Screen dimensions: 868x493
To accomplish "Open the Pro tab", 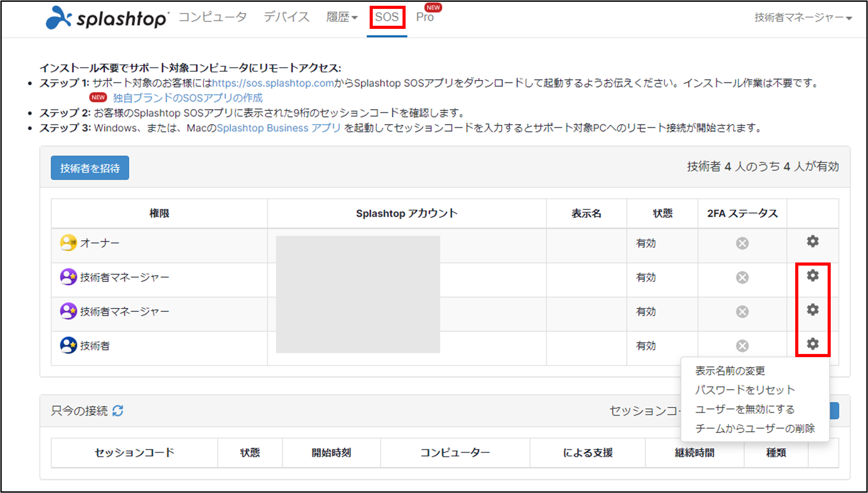I will [x=425, y=17].
